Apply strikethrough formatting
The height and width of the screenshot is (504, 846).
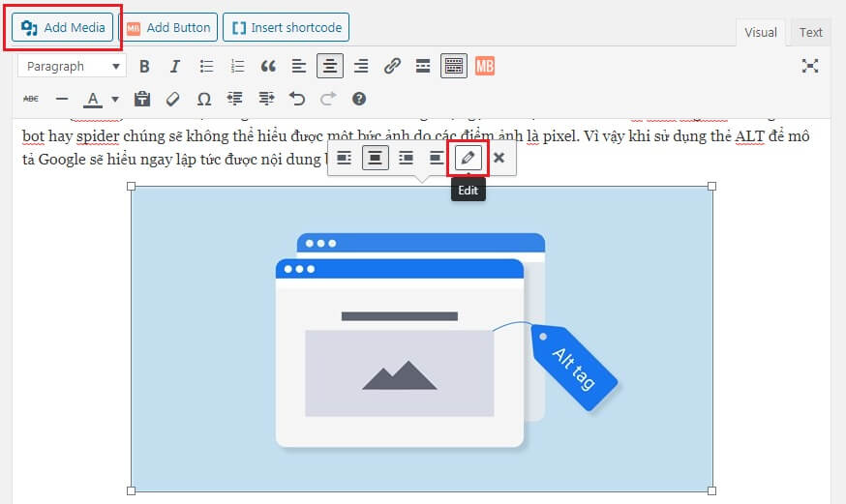pos(31,99)
